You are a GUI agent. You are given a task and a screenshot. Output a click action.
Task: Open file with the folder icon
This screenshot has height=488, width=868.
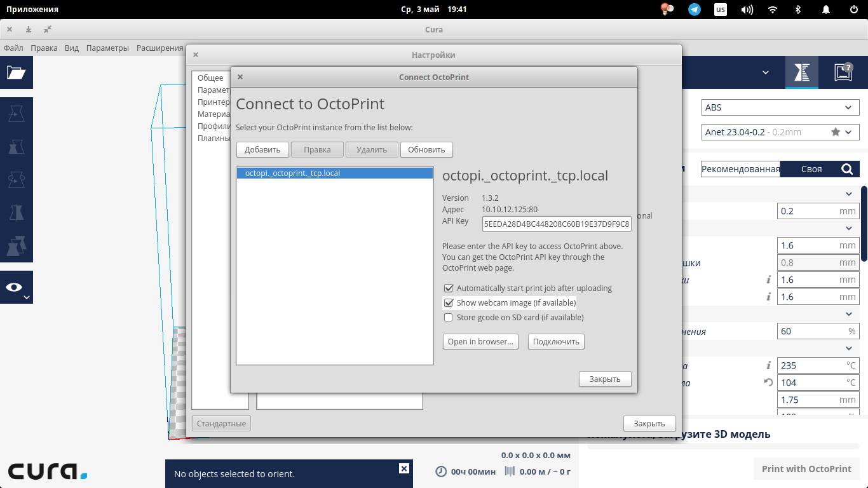[16, 72]
